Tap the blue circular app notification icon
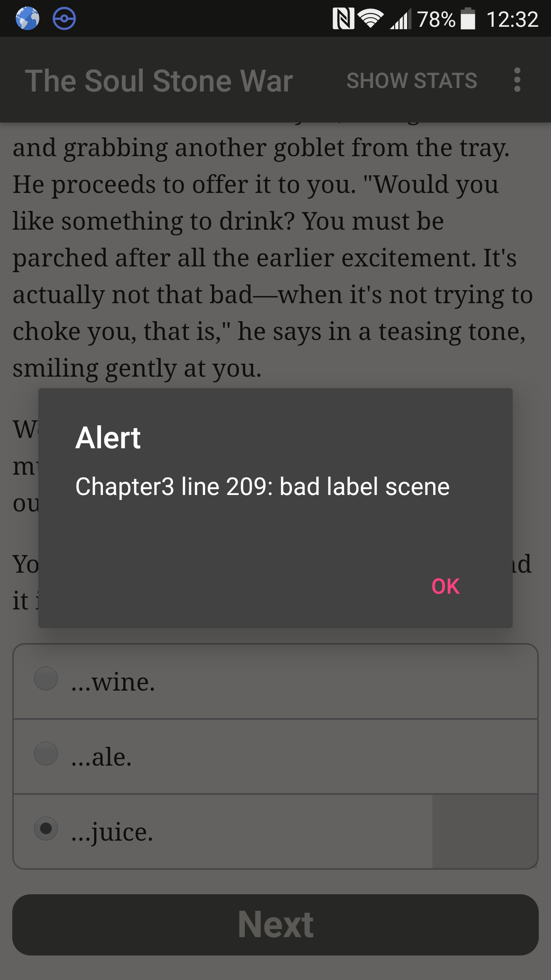The width and height of the screenshot is (551, 980). coord(64,18)
